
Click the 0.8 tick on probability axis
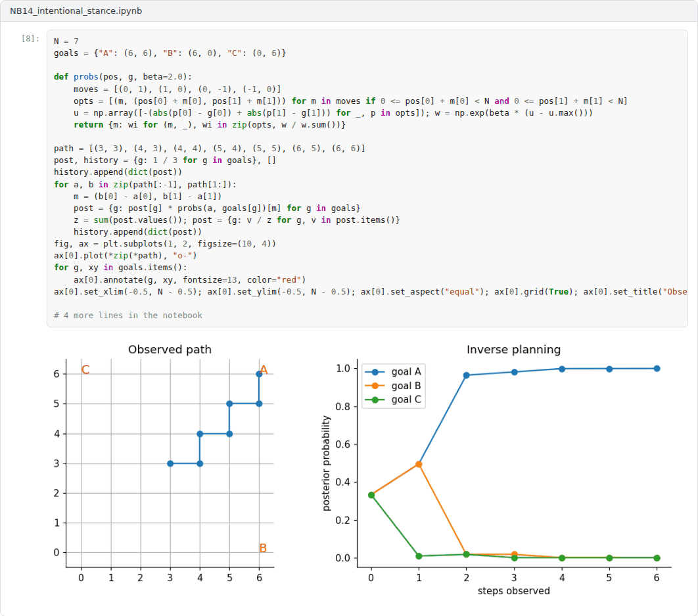click(343, 406)
